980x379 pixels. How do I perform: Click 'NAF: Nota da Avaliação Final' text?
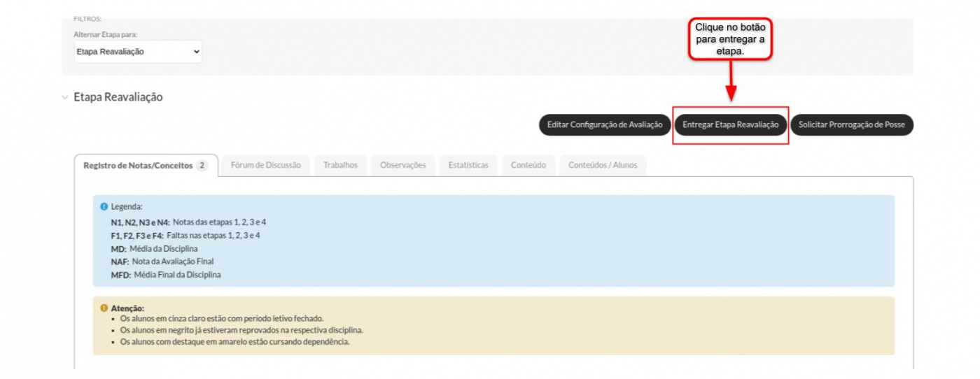coord(162,262)
